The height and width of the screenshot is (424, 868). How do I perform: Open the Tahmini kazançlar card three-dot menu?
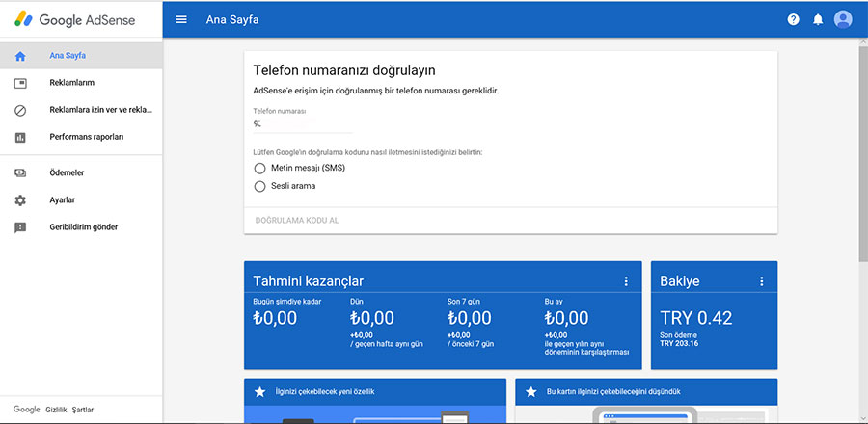pos(626,281)
